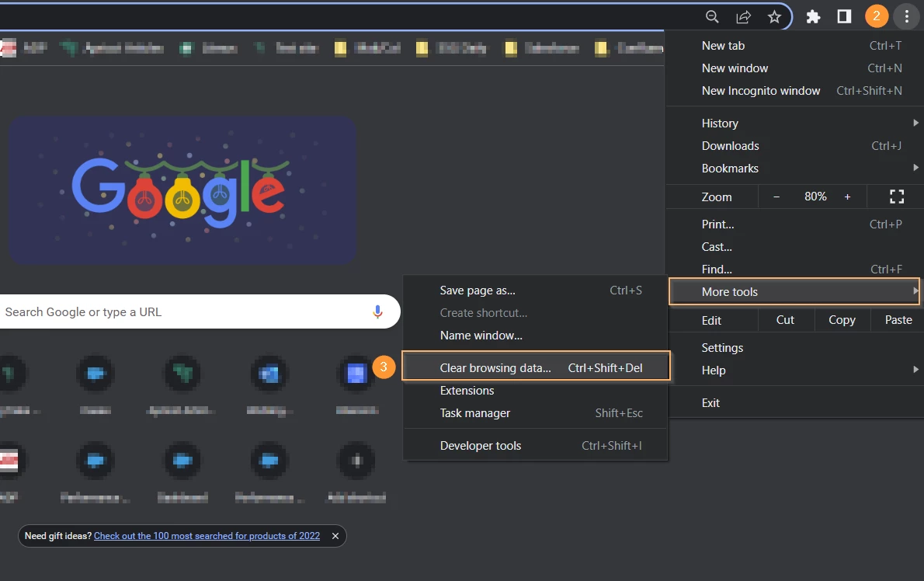This screenshot has width=924, height=581.
Task: Choose Print... from the menu
Action: click(x=794, y=224)
